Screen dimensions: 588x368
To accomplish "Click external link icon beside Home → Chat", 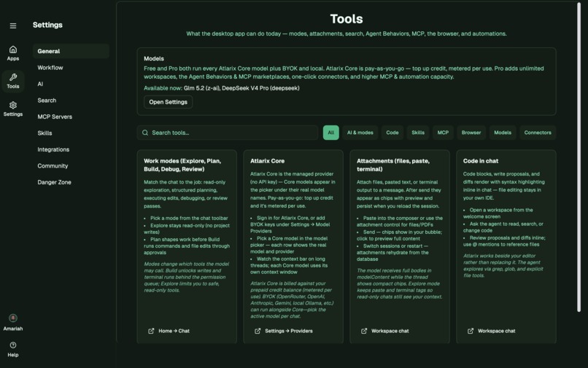I will (151, 331).
